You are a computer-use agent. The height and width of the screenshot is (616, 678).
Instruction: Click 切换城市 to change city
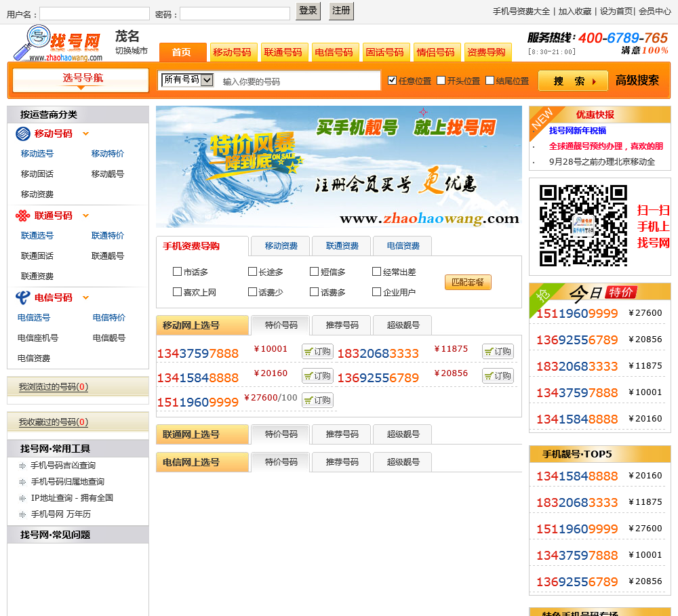(x=132, y=51)
